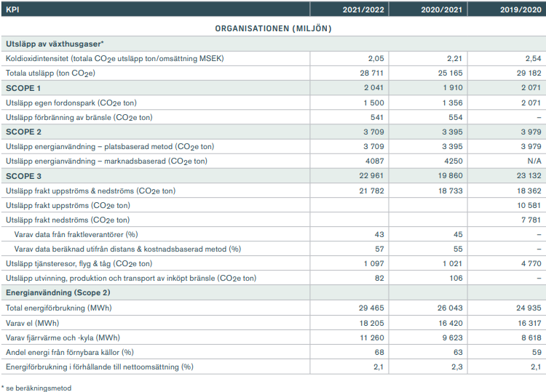Click value 2,05 for Koldioxidintensitet

[376, 58]
